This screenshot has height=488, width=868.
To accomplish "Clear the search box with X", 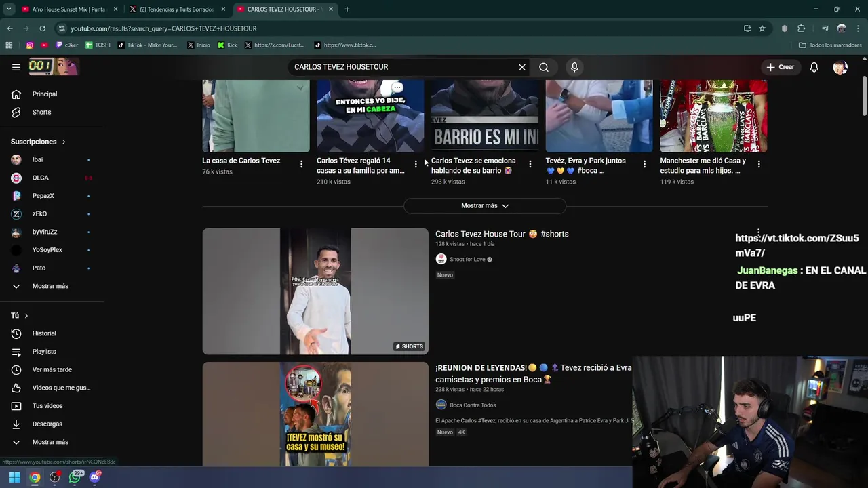I will [x=522, y=67].
